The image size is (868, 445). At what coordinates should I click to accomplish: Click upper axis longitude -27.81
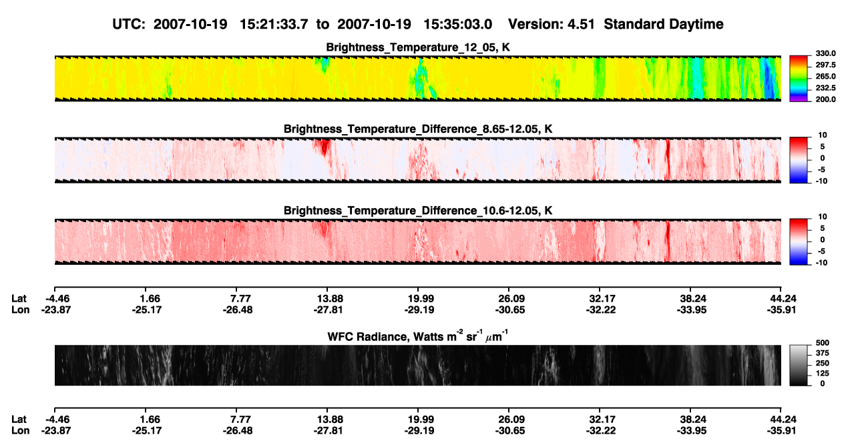[327, 310]
